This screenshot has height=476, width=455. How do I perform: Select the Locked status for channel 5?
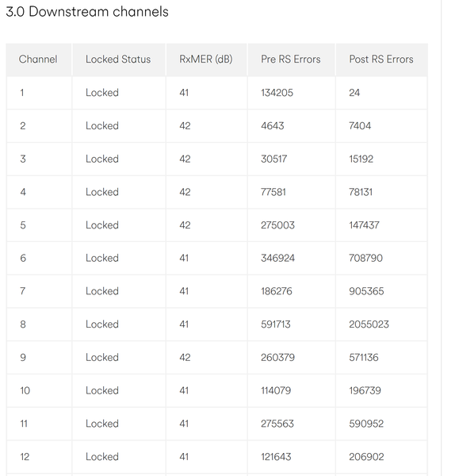click(102, 225)
